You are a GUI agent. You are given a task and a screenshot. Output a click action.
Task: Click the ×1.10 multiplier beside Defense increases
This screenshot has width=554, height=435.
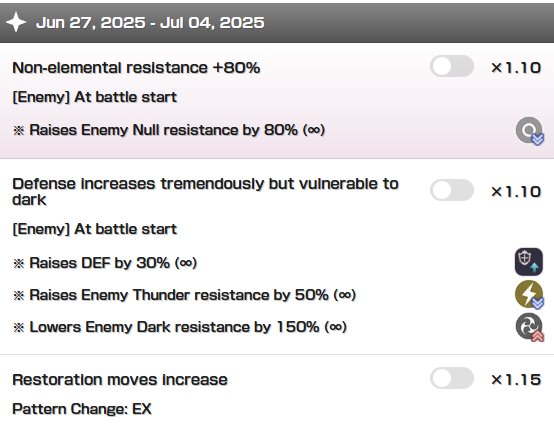click(x=516, y=192)
